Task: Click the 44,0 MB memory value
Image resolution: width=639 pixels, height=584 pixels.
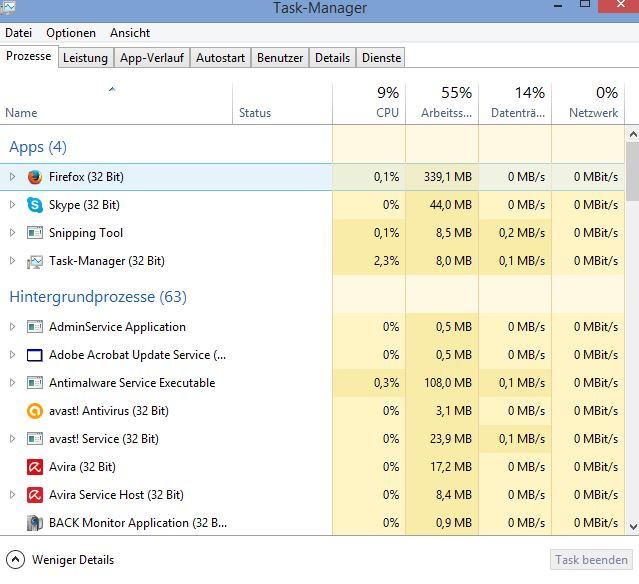Action: coord(450,205)
